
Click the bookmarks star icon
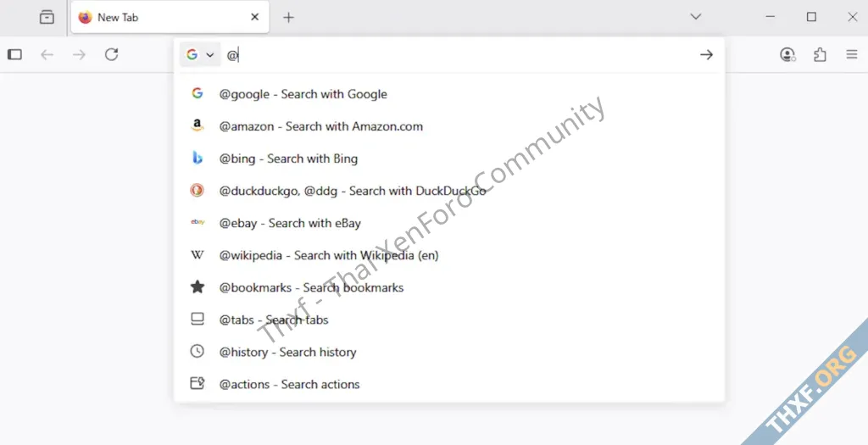(x=197, y=286)
